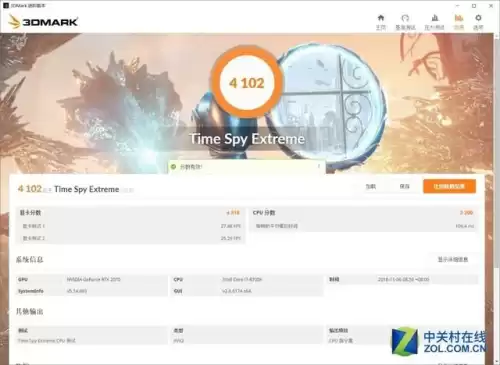Click the green score valid checkmark icon
500x365 pixels.
coord(173,167)
